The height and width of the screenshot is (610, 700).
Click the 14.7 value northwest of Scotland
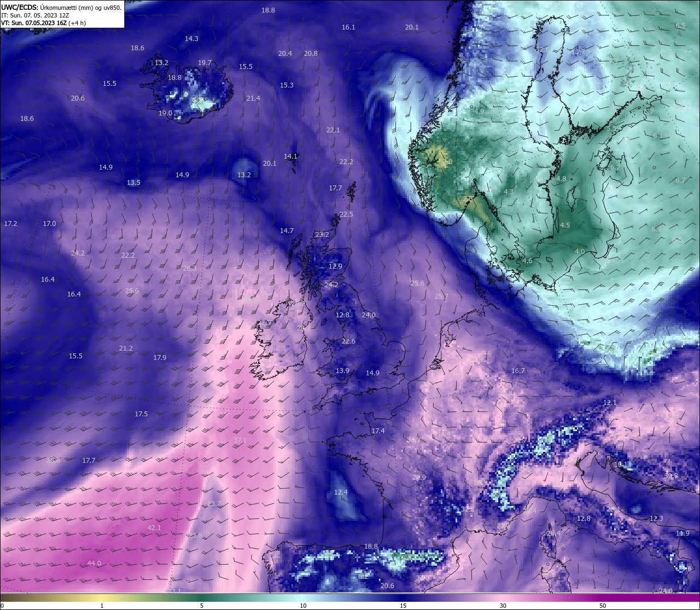tap(287, 230)
